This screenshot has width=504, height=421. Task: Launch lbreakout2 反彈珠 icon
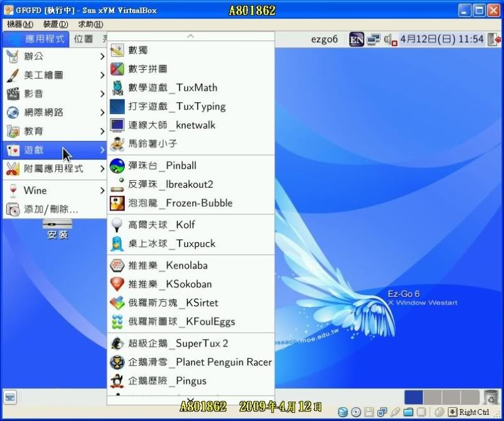coord(117,184)
